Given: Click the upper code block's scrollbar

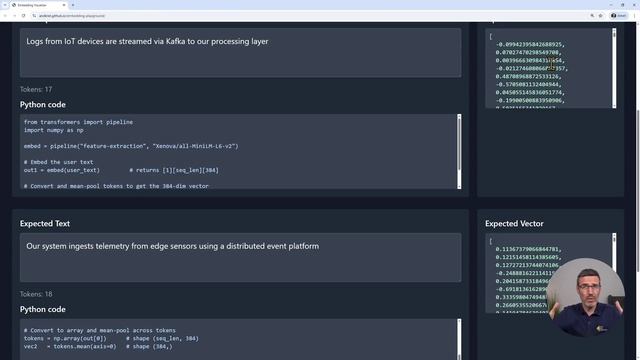Looking at the screenshot, I should [x=459, y=151].
